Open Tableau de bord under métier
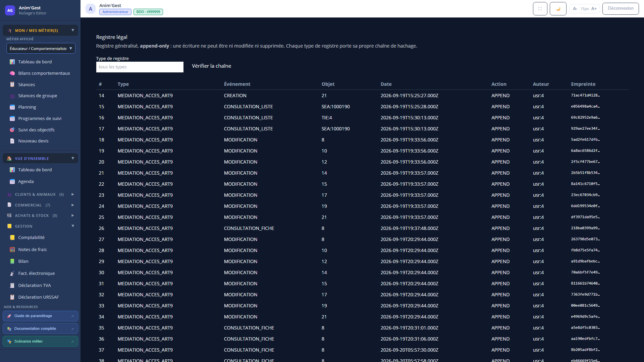Viewport: 644px width, 362px height. [x=35, y=62]
